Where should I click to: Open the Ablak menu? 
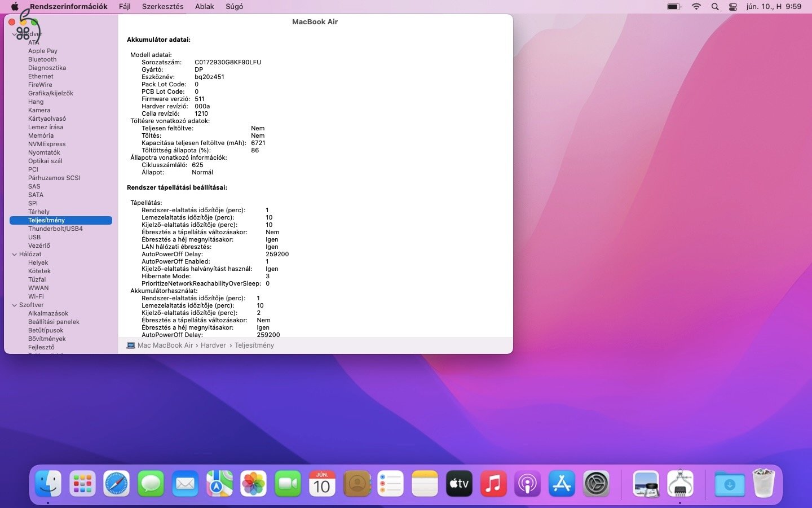click(x=205, y=7)
